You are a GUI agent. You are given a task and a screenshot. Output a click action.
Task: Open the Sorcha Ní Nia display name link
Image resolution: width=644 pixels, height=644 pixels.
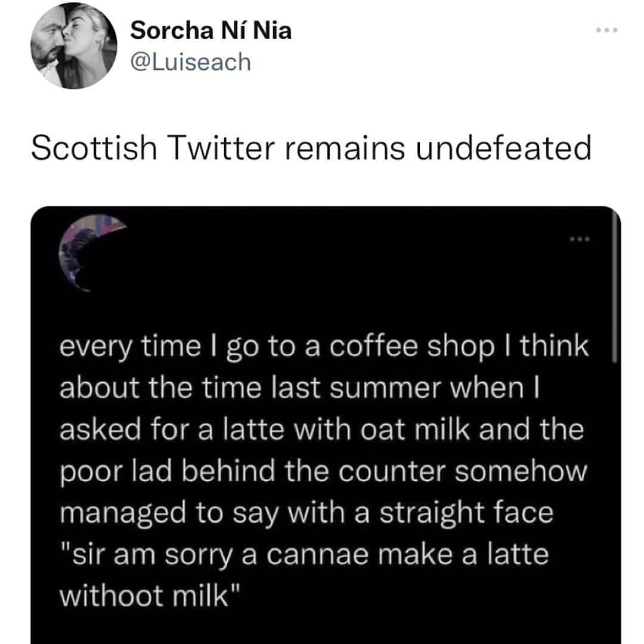[x=211, y=29]
